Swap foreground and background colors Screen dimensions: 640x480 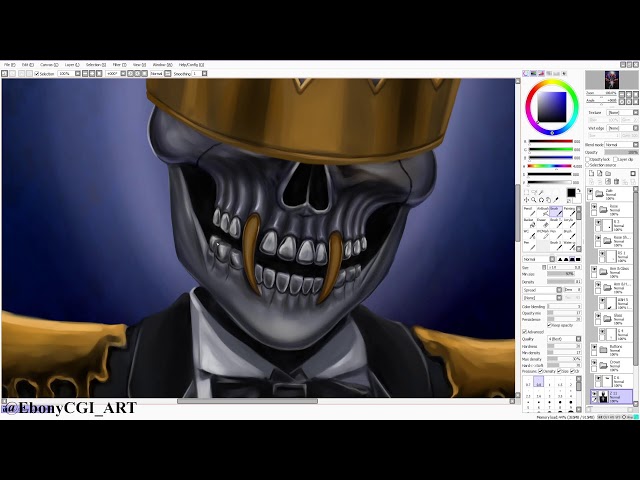pos(579,191)
